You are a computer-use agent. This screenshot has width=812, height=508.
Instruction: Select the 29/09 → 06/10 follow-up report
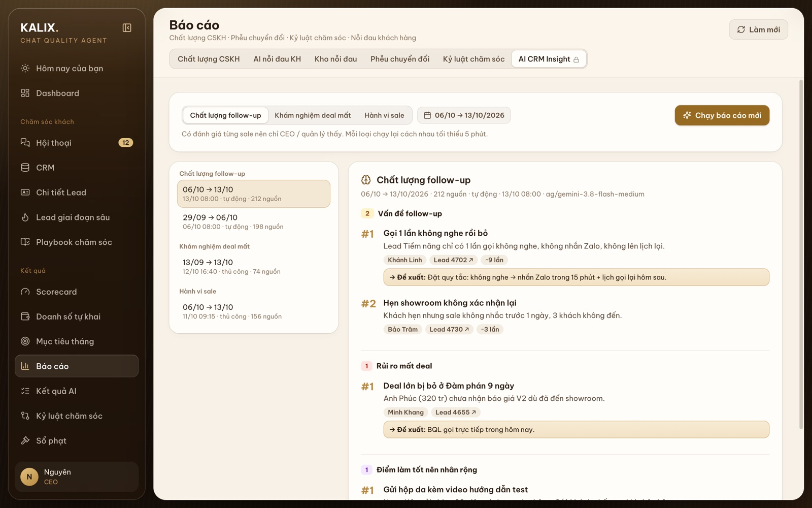[254, 221]
